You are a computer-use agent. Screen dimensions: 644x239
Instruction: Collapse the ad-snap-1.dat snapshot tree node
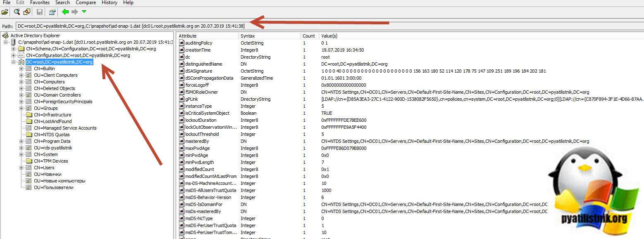(6, 42)
